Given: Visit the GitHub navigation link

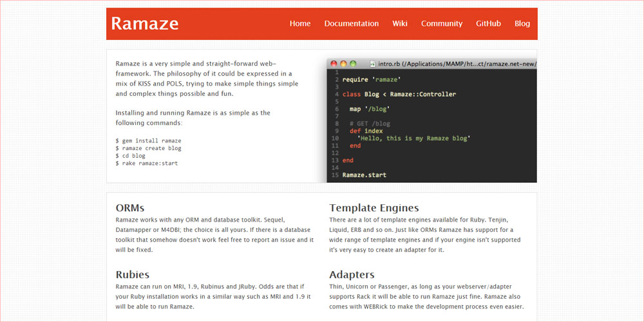Looking at the screenshot, I should 488,23.
